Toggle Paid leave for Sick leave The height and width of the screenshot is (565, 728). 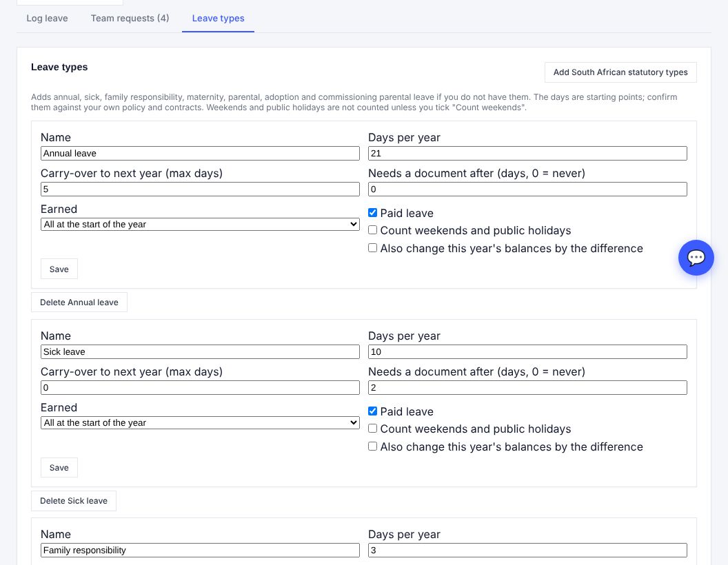tap(372, 411)
